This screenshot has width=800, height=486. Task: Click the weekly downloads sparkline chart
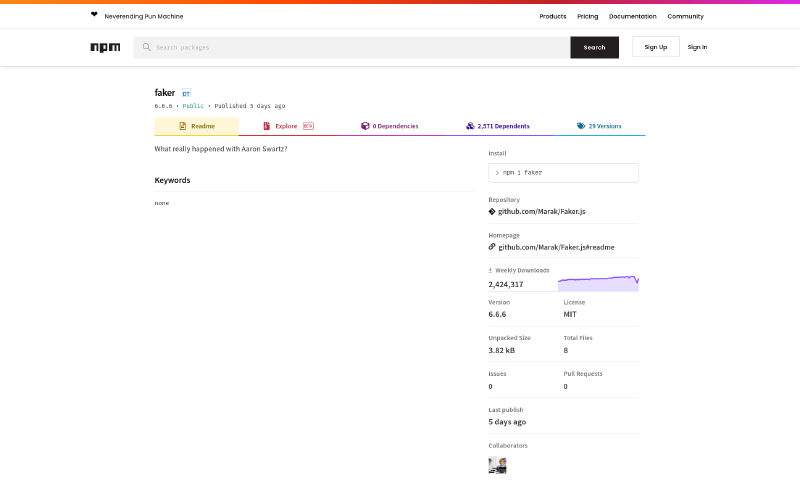tap(598, 283)
